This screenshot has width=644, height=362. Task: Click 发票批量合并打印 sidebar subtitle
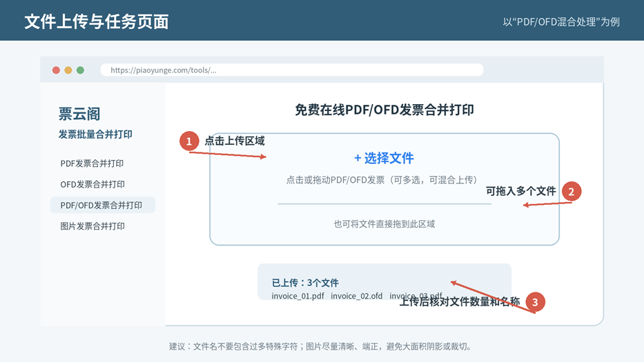click(95, 134)
